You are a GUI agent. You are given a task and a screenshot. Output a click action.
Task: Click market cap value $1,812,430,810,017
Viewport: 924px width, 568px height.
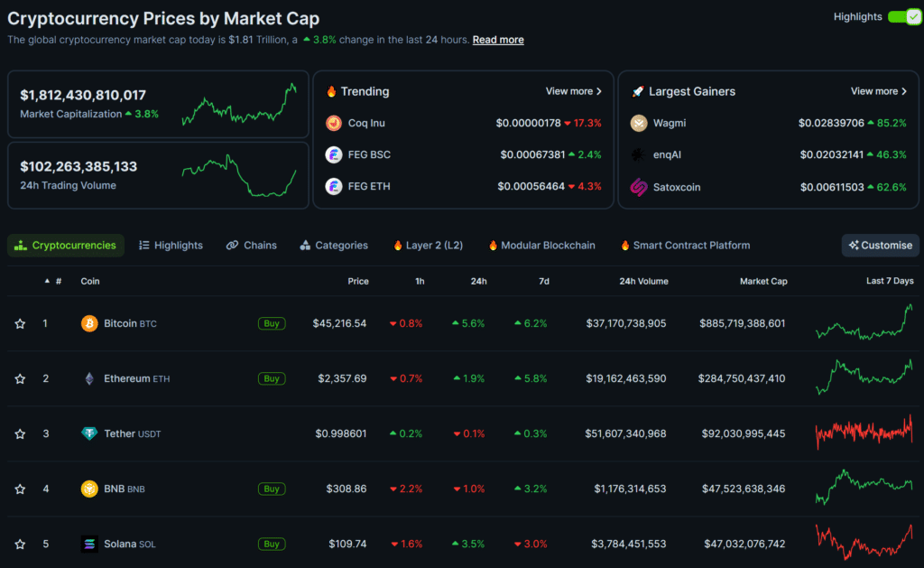(x=83, y=95)
